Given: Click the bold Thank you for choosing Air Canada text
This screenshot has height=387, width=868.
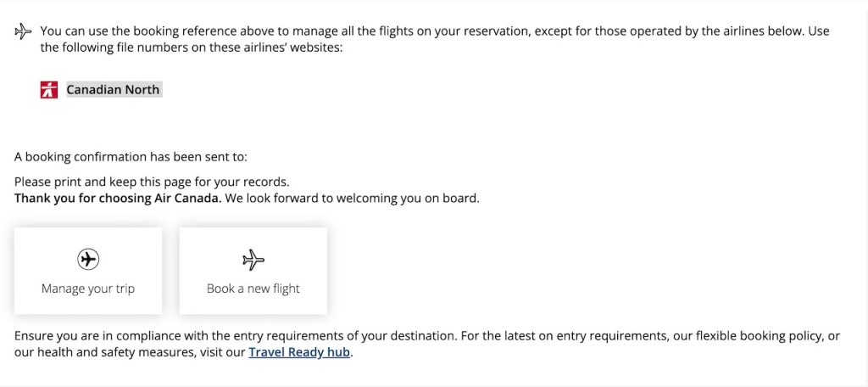Looking at the screenshot, I should point(117,199).
